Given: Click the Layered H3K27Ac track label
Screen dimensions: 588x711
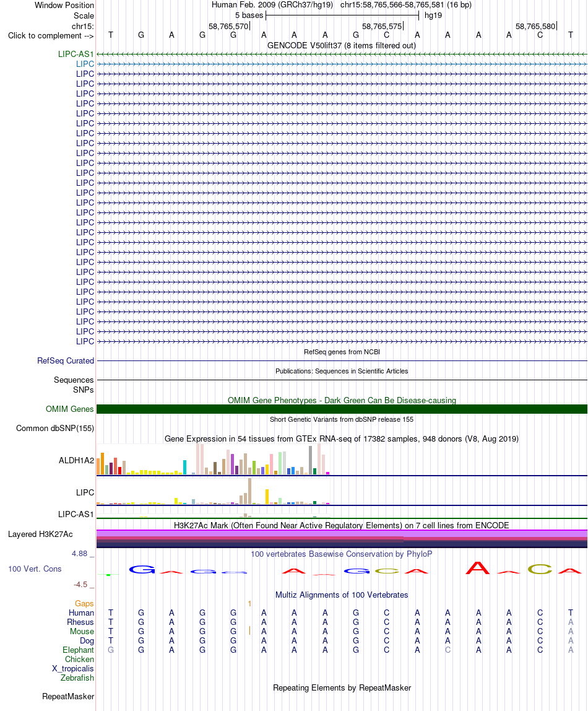Looking at the screenshot, I should click(x=40, y=534).
